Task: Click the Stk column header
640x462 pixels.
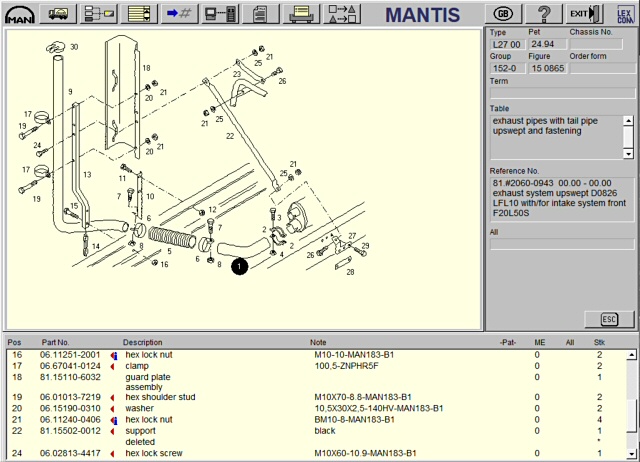Action: point(599,342)
